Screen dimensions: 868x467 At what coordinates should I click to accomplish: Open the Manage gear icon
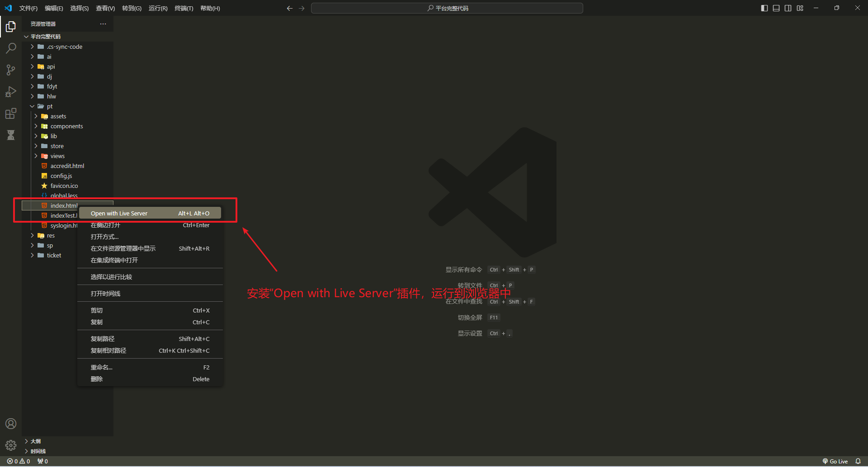(x=11, y=445)
